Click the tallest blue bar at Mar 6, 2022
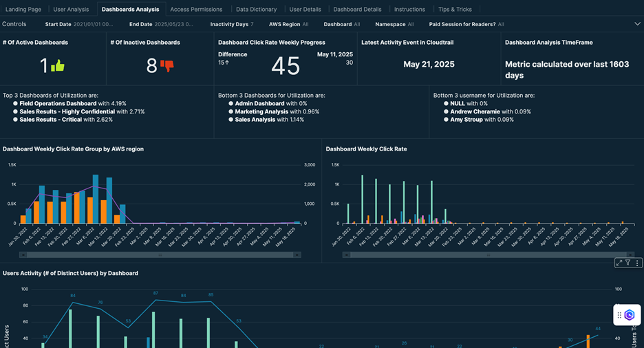The height and width of the screenshot is (348, 644). point(95,199)
